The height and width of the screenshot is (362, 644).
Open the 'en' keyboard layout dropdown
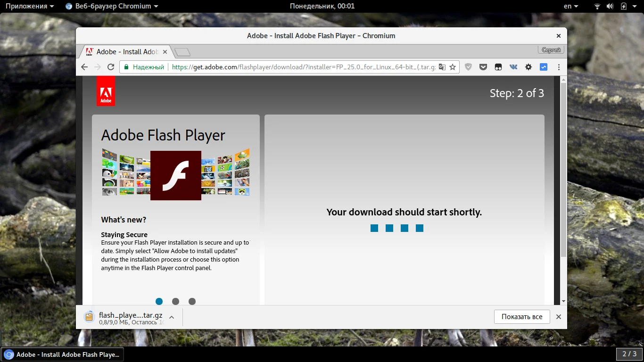(571, 6)
